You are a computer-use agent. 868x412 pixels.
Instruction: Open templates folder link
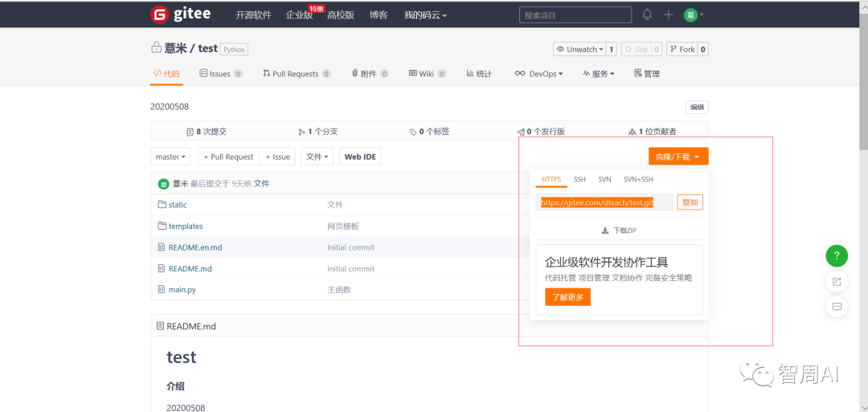tap(186, 226)
